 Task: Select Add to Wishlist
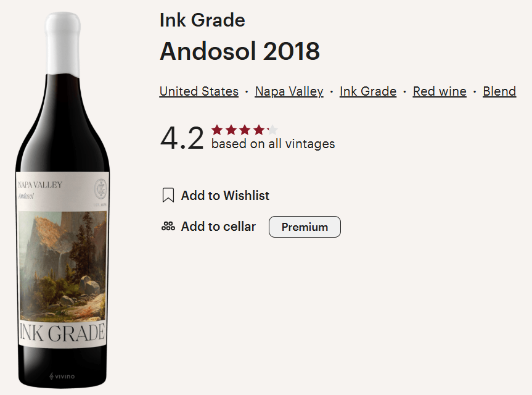(225, 195)
